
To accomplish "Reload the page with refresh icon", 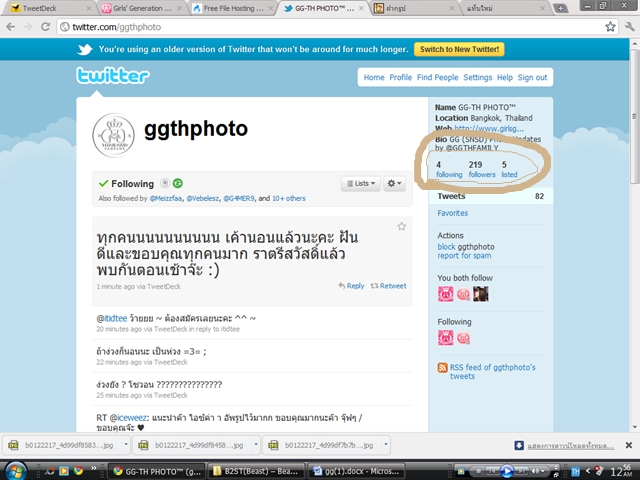I will pos(46,27).
